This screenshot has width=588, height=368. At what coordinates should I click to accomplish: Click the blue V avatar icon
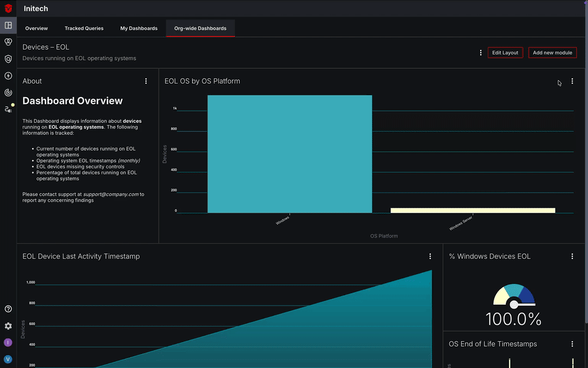point(8,359)
